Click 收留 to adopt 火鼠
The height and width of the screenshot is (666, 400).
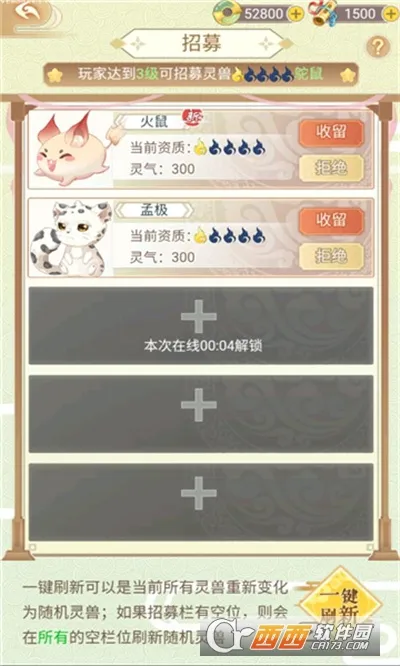coord(331,133)
